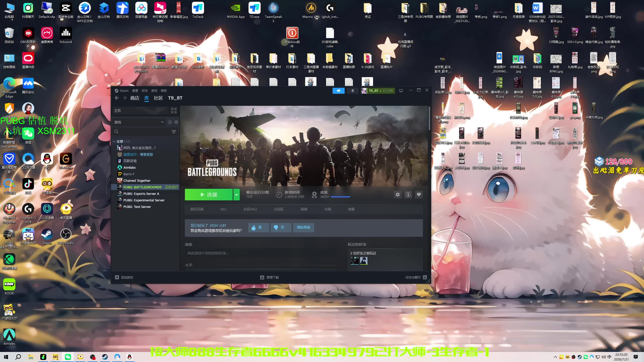Add PUBG to favorites with heart icon
The width and height of the screenshot is (644, 362).
coord(419,195)
